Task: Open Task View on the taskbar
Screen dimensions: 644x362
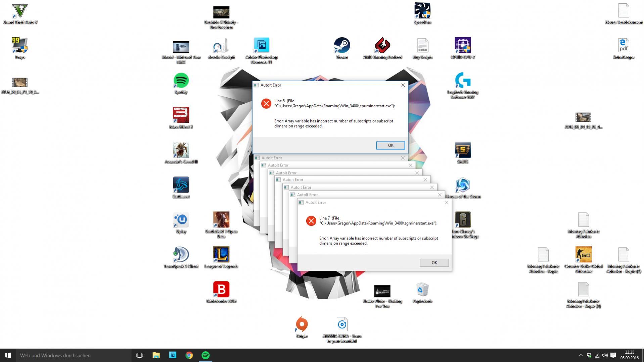Action: 139,355
